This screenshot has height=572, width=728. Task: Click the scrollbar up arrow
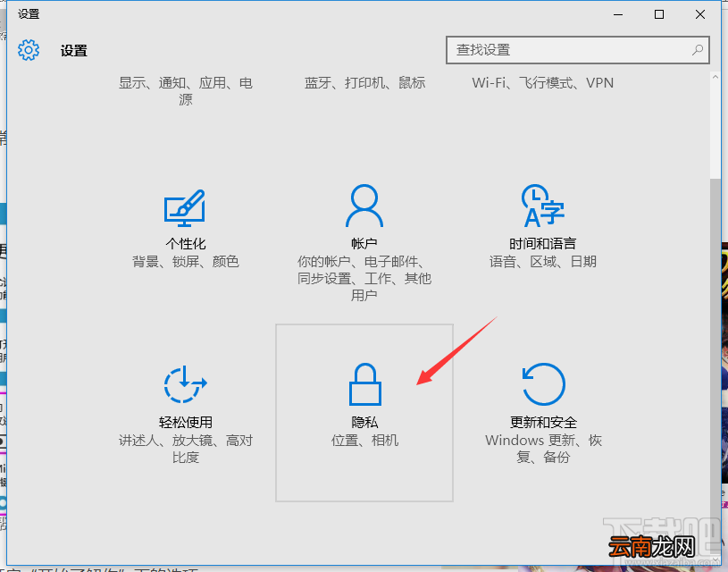pyautogui.click(x=715, y=78)
